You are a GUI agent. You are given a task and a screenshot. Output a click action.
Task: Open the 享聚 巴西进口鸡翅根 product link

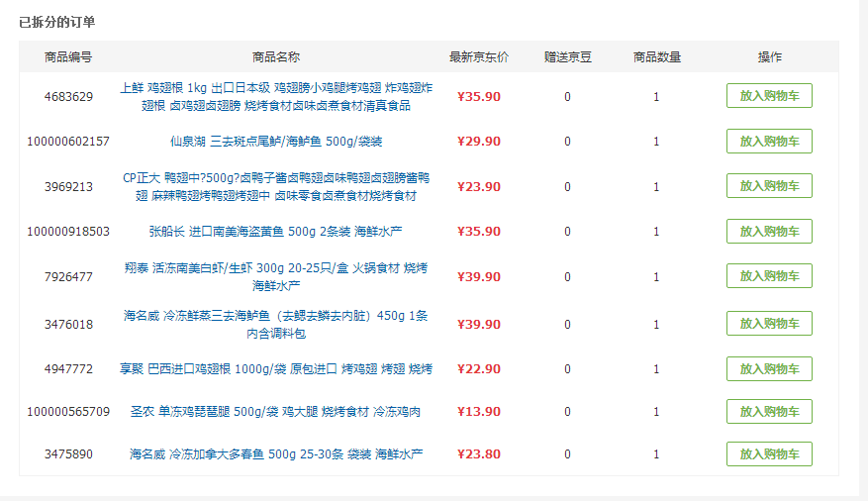tap(276, 368)
